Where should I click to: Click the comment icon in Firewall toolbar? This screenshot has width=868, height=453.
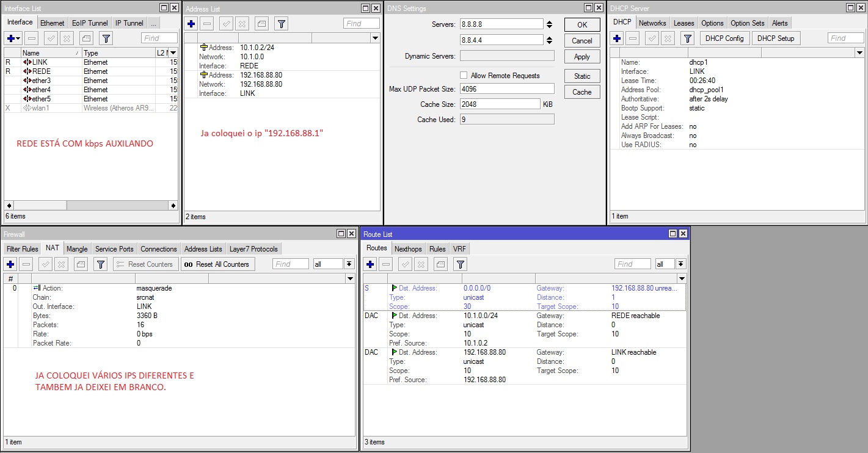81,264
